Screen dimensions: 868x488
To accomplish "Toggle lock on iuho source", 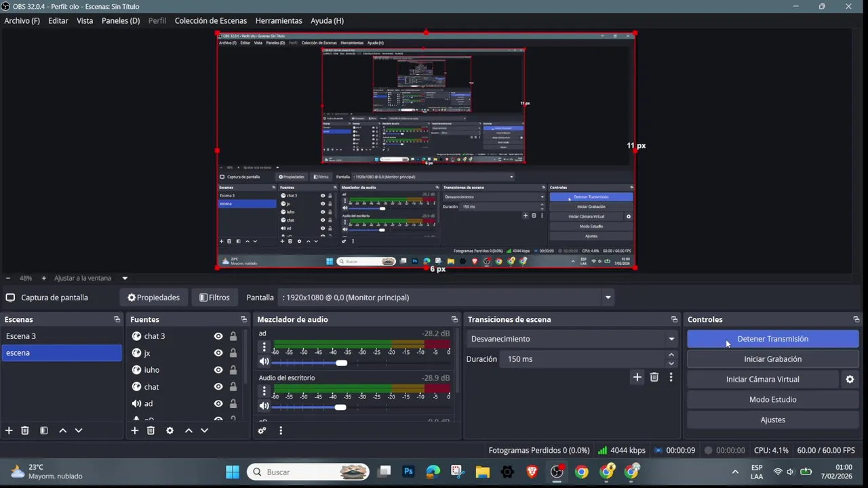I will (233, 370).
